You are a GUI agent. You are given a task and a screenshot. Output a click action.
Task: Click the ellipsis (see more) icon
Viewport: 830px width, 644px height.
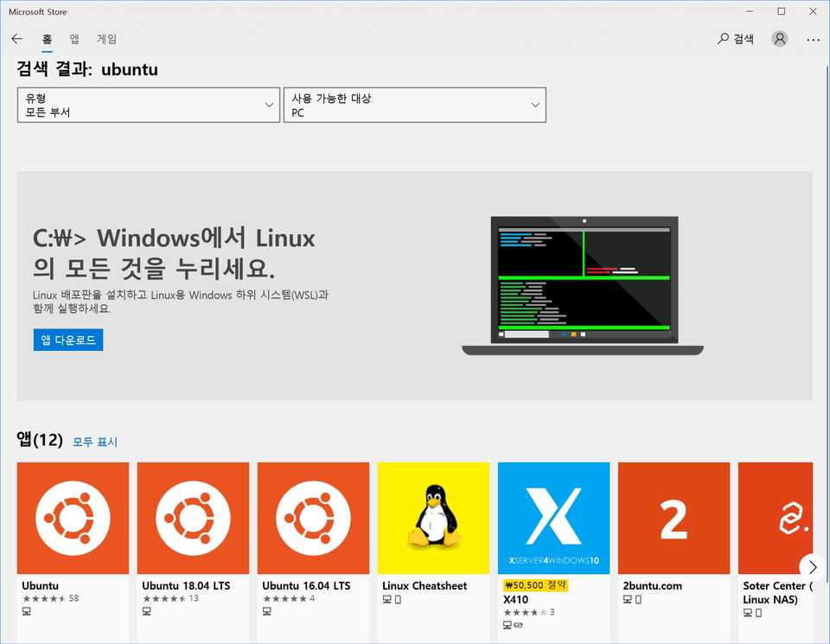[813, 38]
